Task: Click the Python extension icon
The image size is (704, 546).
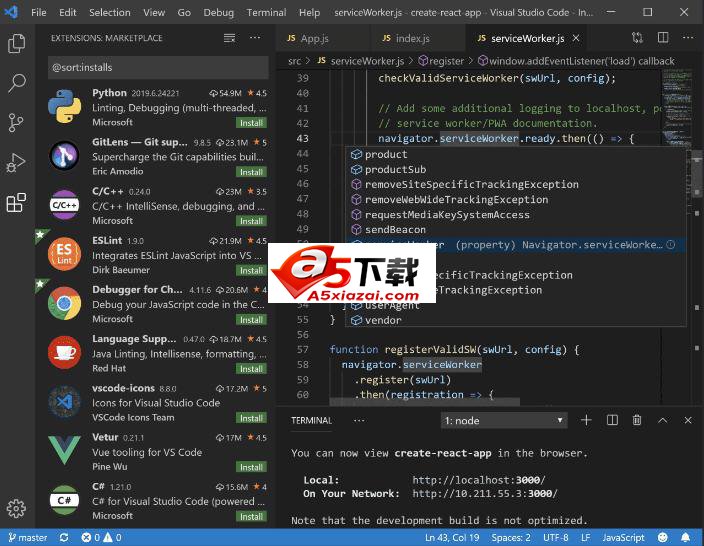Action: click(65, 106)
